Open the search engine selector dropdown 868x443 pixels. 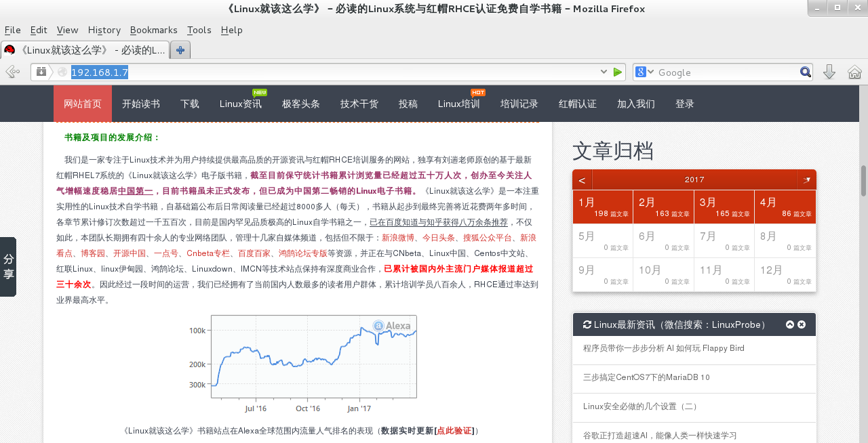click(644, 72)
